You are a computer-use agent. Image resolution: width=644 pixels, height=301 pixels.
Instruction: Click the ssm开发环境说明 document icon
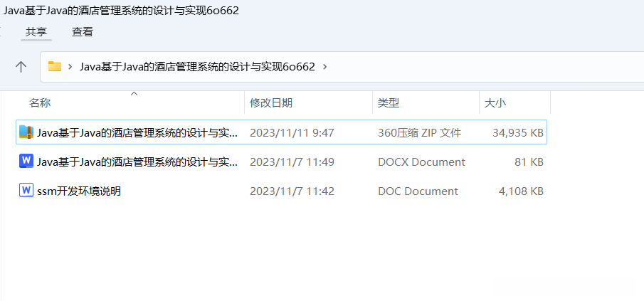tap(26, 190)
